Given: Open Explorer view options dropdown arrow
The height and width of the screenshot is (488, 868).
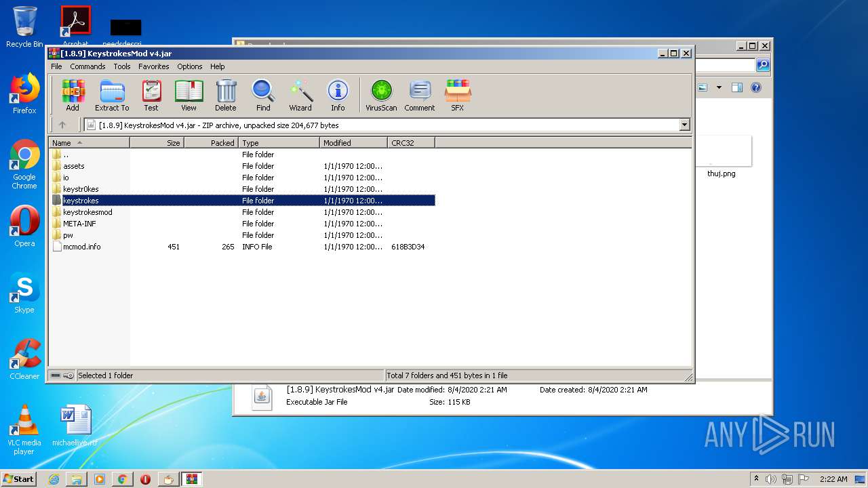Looking at the screenshot, I should (719, 87).
